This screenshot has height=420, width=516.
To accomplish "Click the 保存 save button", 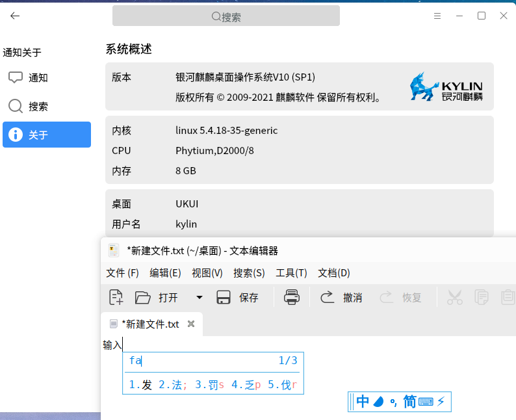I will [x=237, y=298].
